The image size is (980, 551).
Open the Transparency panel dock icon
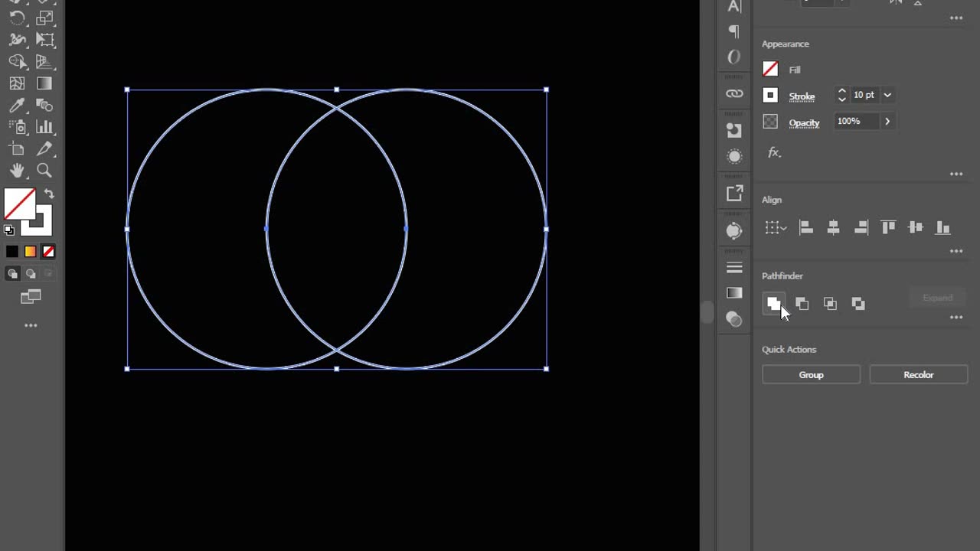pyautogui.click(x=734, y=320)
